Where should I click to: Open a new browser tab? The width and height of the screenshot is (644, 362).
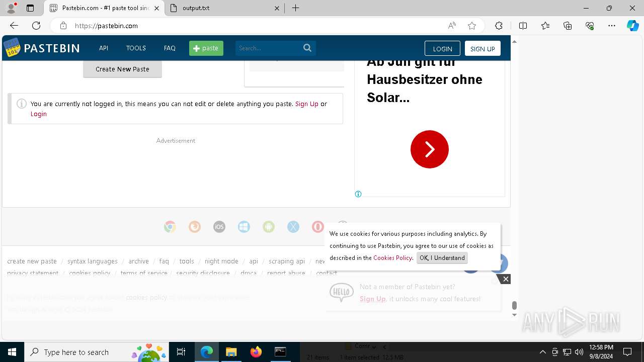click(296, 8)
